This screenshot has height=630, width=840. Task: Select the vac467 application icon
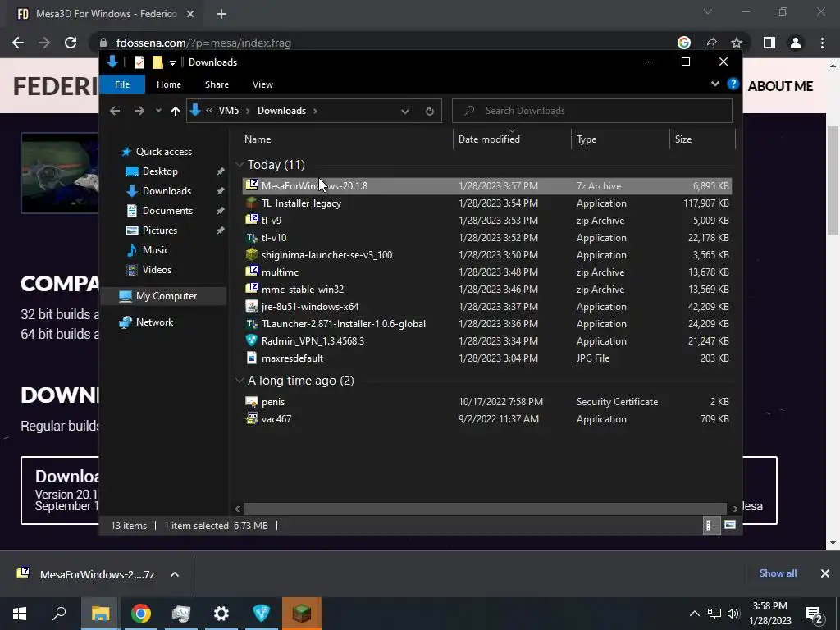252,418
